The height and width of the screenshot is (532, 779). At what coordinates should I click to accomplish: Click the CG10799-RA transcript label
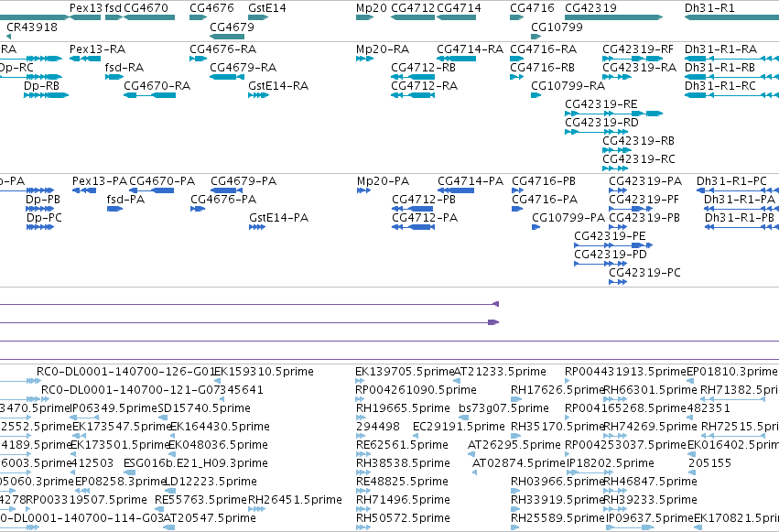click(x=568, y=86)
